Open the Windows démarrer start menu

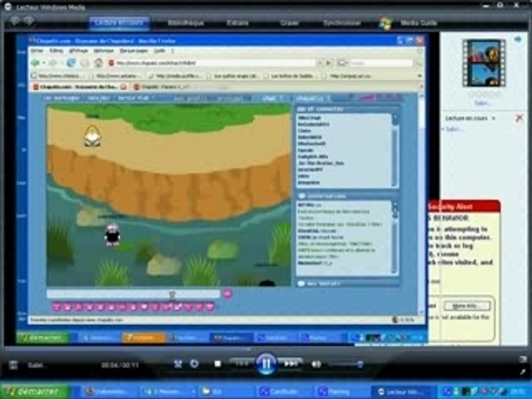pyautogui.click(x=35, y=392)
